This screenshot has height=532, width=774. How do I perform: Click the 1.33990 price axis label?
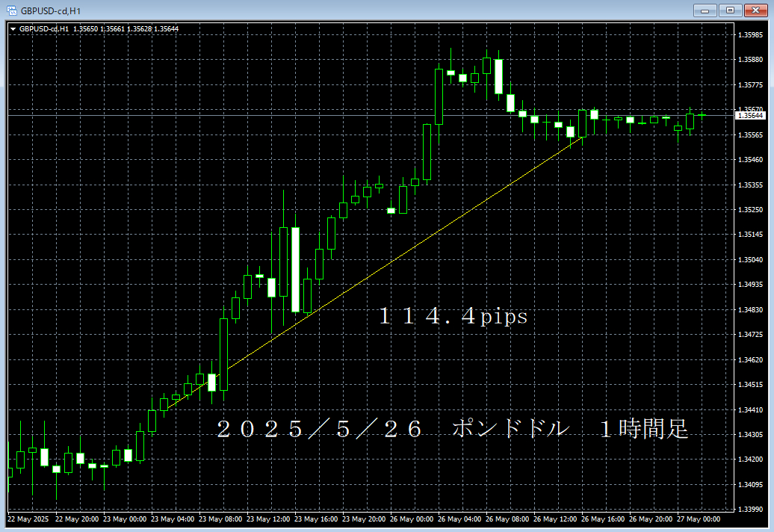(749, 510)
